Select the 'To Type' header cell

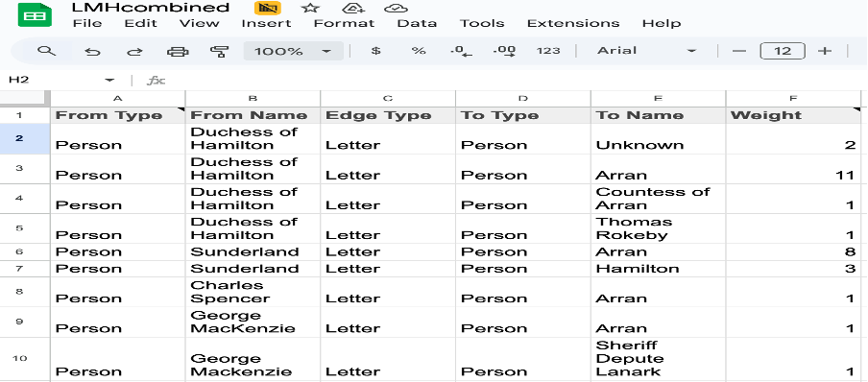tap(523, 115)
